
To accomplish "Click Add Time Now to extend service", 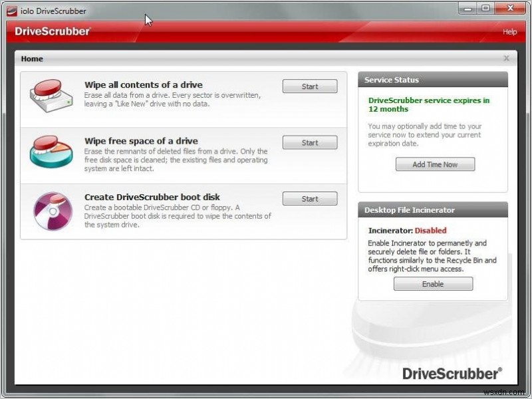I will (x=435, y=164).
